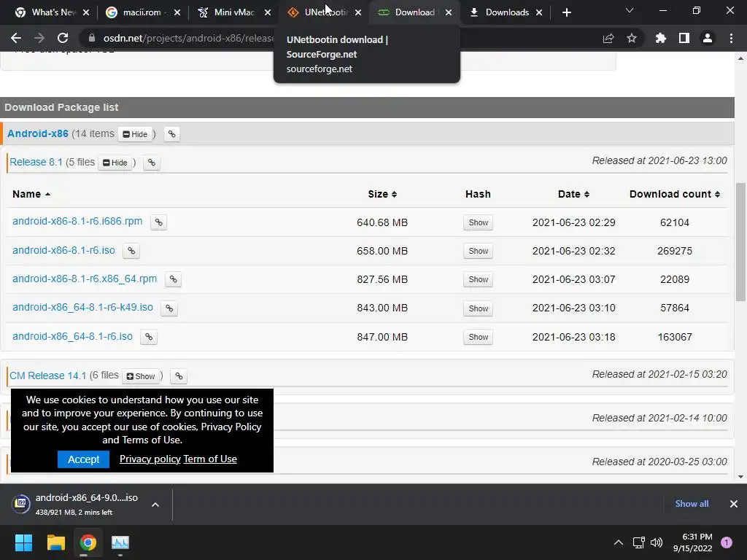Open Chrome three-dot menu

[x=731, y=38]
